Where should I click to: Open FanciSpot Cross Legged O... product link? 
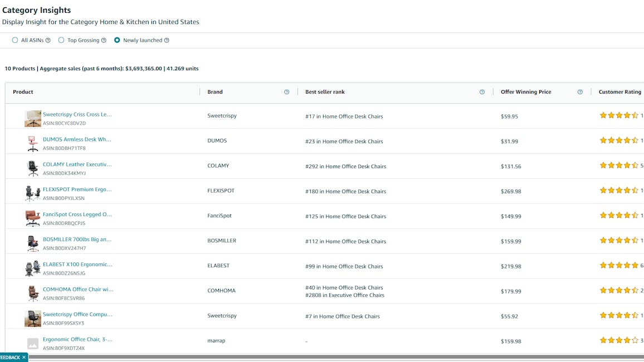[77, 214]
